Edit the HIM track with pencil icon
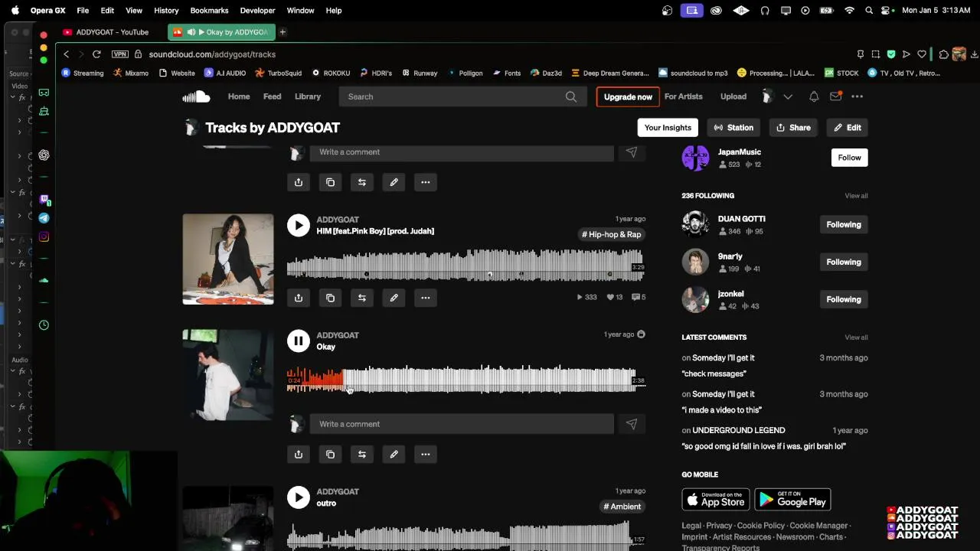Viewport: 980px width, 551px height. [394, 298]
